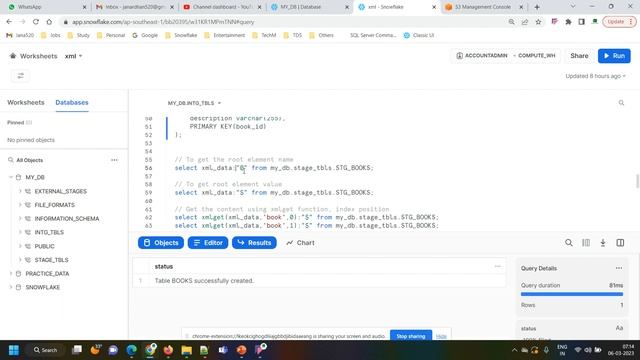Open the Updated 8 hours ago version dropdown

(x=596, y=76)
